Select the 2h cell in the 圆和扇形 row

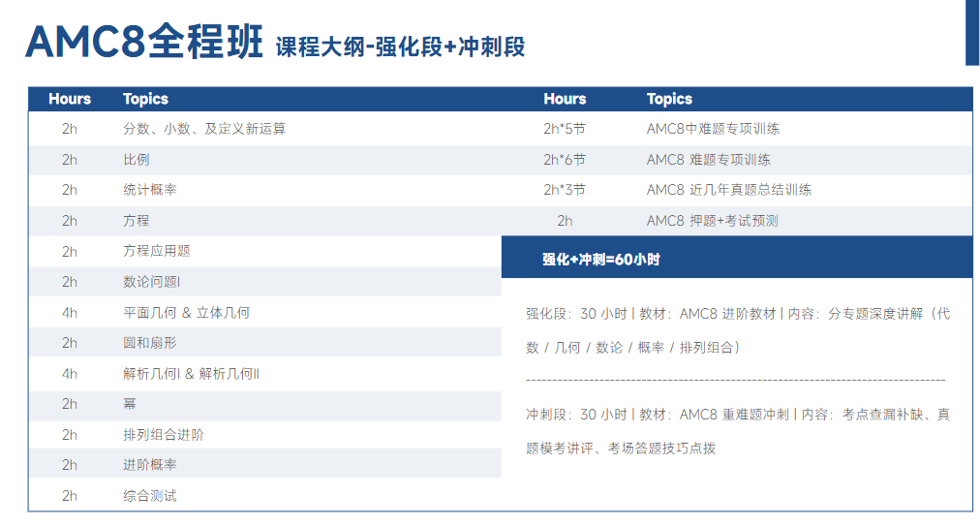[x=70, y=343]
